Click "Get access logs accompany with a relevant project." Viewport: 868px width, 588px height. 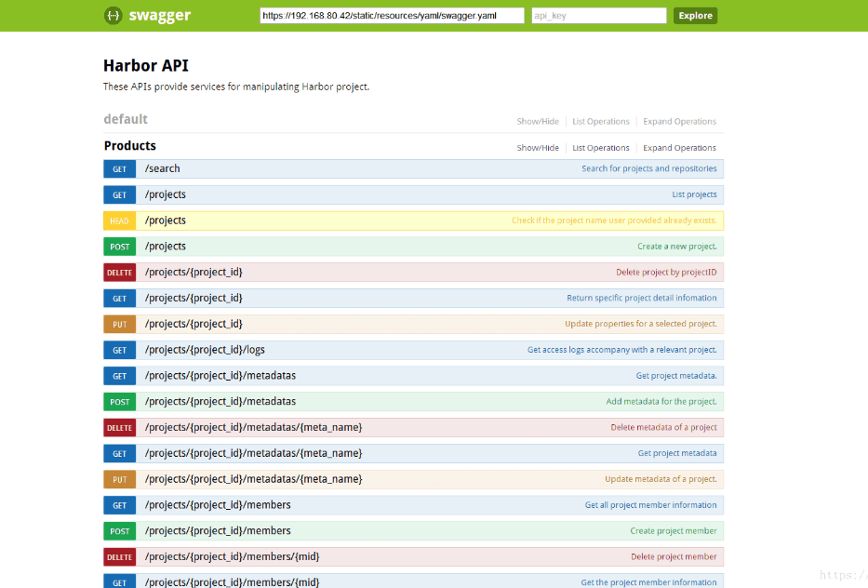tap(621, 350)
